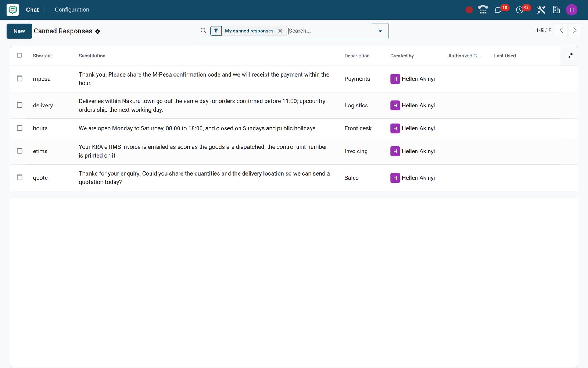Open the etims shortcut record
Viewport: 588px width, 368px height.
pyautogui.click(x=40, y=151)
